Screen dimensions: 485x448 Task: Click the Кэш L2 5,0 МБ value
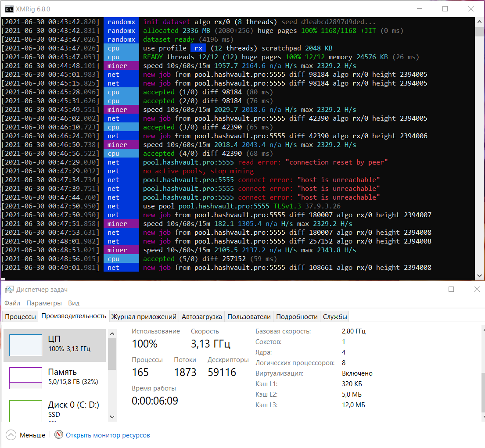point(352,394)
